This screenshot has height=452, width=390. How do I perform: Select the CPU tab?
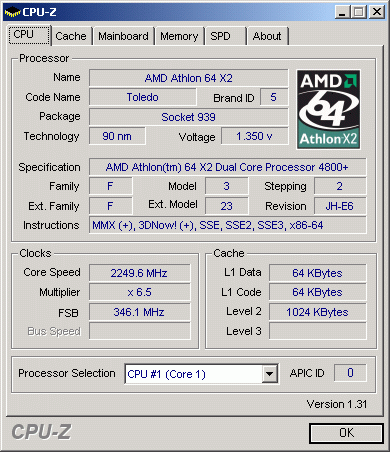coord(29,35)
